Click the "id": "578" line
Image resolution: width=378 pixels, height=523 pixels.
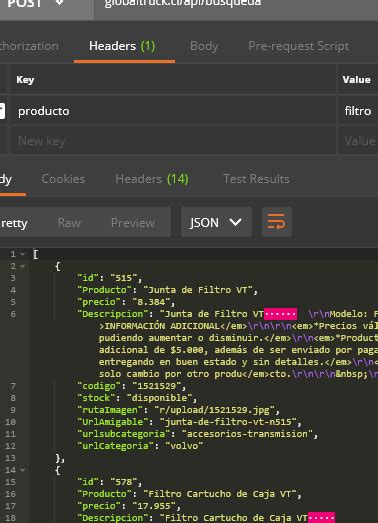coord(110,482)
